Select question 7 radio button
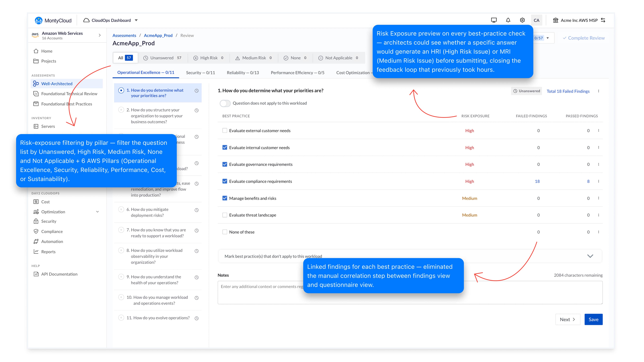Screen dimensions: 644x362 pos(121,230)
